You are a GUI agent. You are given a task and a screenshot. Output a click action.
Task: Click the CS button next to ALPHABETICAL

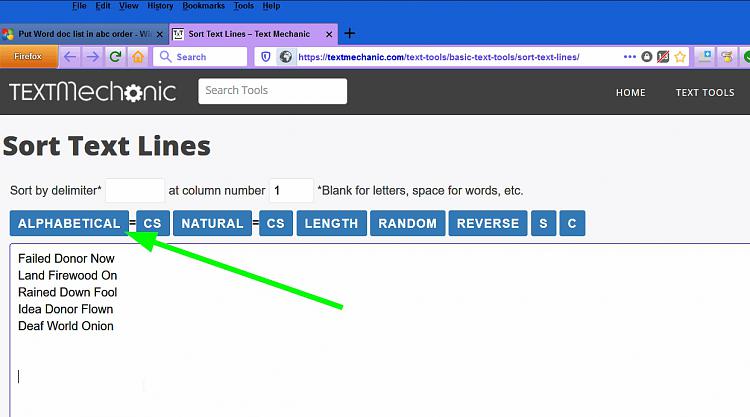153,223
